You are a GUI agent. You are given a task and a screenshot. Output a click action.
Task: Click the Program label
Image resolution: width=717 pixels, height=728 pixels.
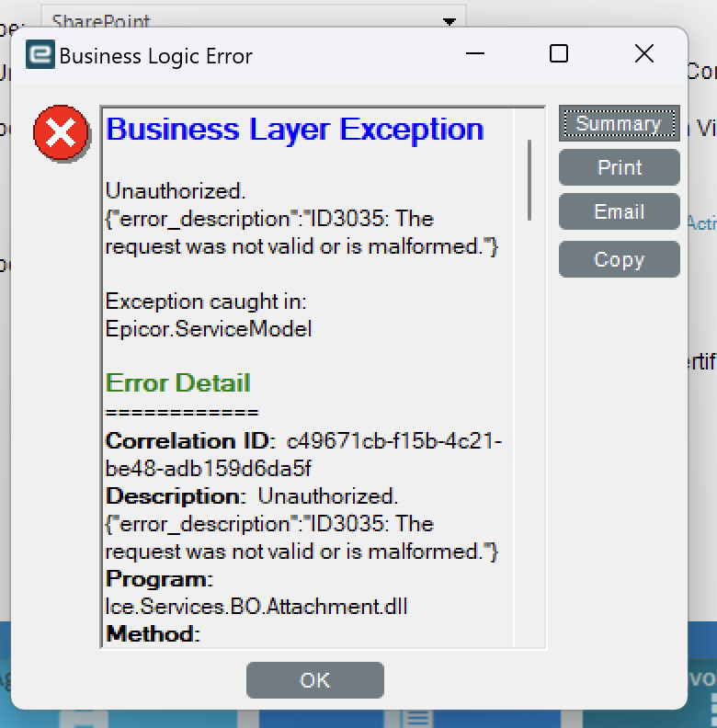(159, 579)
